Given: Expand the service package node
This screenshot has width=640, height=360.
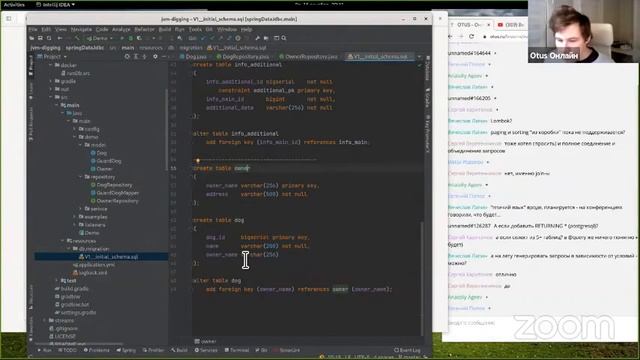Looking at the screenshot, I should click(80, 209).
